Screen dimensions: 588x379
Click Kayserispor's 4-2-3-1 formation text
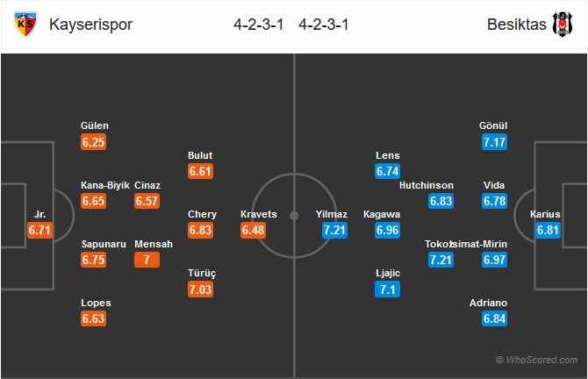click(x=258, y=25)
